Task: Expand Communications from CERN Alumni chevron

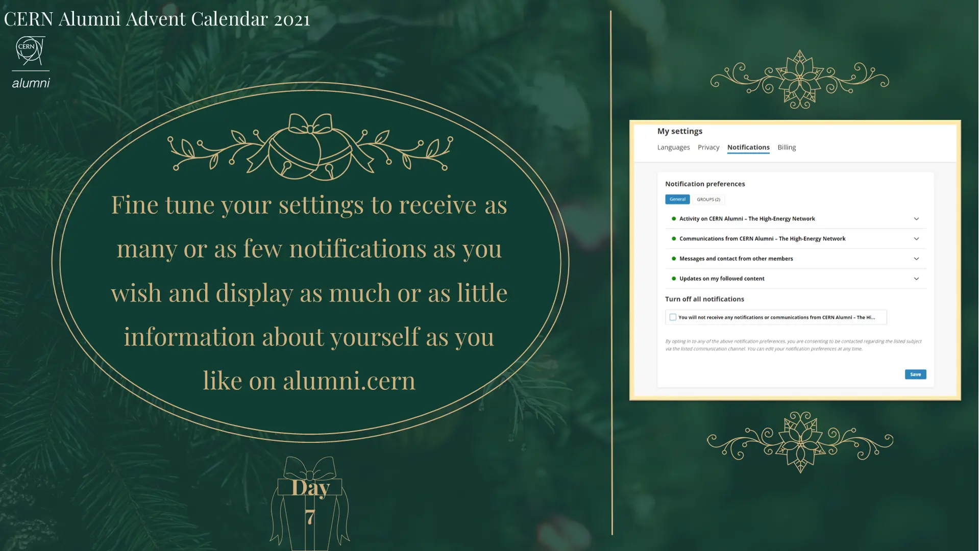Action: (916, 239)
